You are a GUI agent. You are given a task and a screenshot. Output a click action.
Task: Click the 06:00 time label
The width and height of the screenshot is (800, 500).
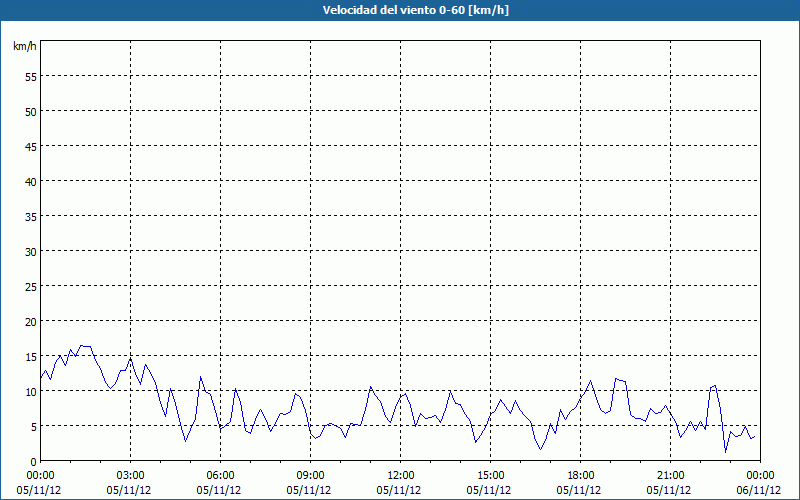(x=220, y=476)
